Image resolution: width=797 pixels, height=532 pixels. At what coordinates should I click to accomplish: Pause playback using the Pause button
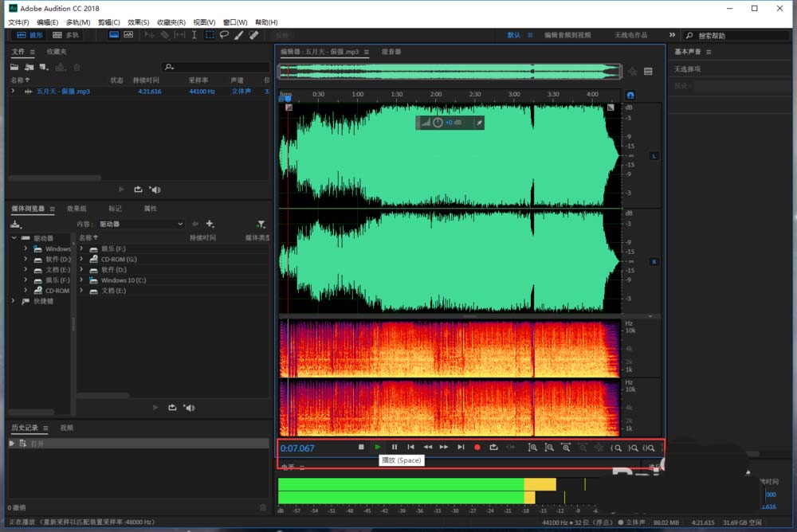394,448
